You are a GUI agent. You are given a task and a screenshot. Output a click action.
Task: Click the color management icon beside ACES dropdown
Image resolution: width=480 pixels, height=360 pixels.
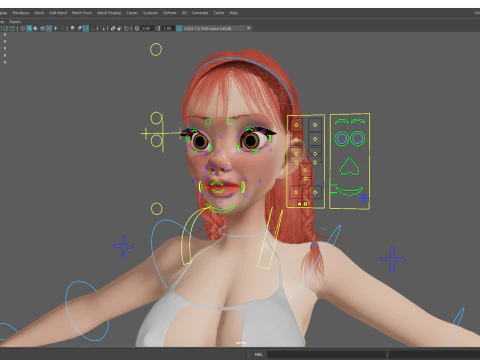pos(179,28)
